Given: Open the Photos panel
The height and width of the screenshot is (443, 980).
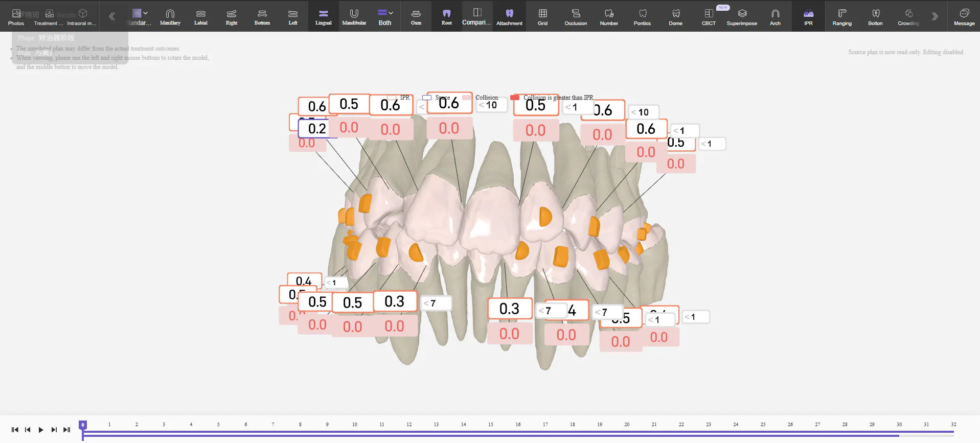Looking at the screenshot, I should (x=16, y=17).
